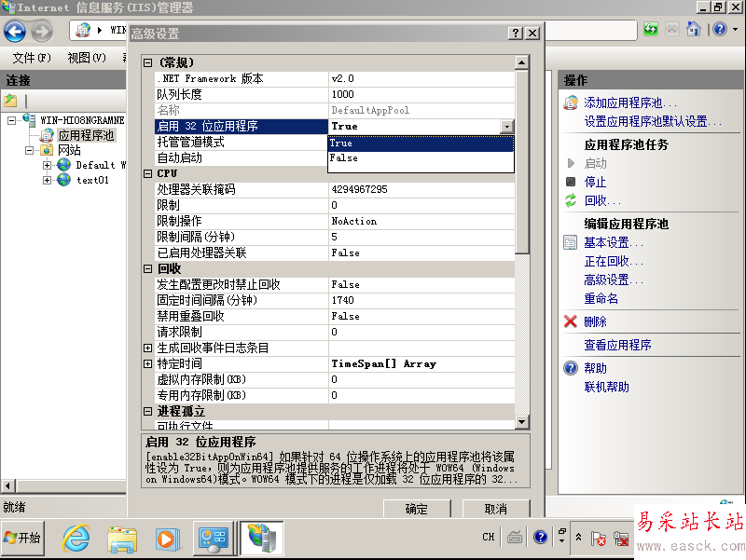The image size is (746, 560).
Task: Collapse the General (常规) section
Action: pos(148,62)
